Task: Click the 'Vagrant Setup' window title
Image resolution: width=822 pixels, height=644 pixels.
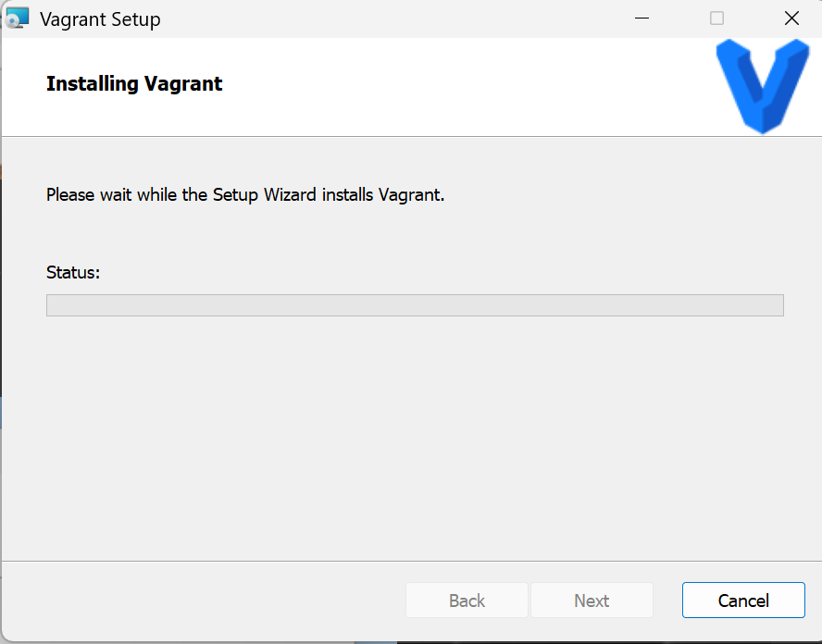Action: coord(100,19)
